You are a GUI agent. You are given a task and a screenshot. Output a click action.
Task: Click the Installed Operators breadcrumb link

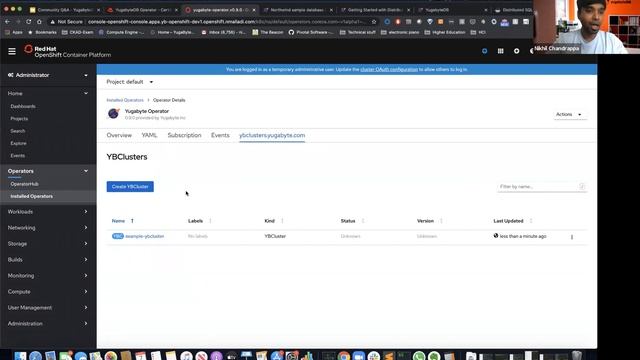125,100
